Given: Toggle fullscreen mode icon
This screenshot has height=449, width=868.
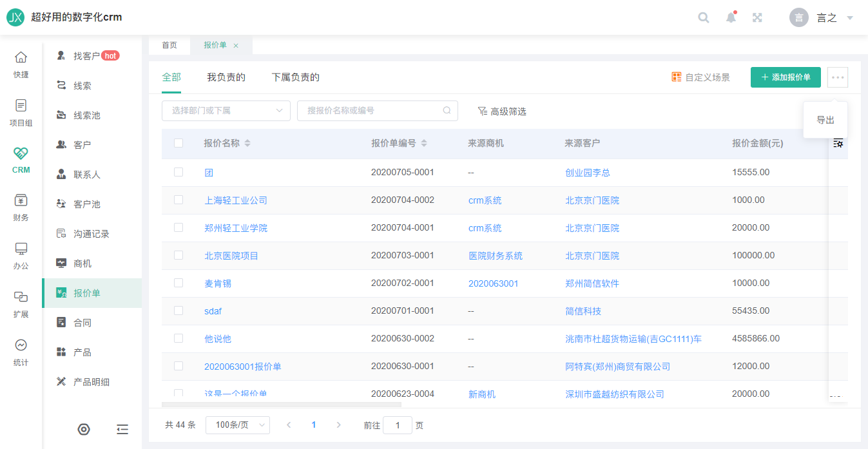Looking at the screenshot, I should pyautogui.click(x=758, y=17).
